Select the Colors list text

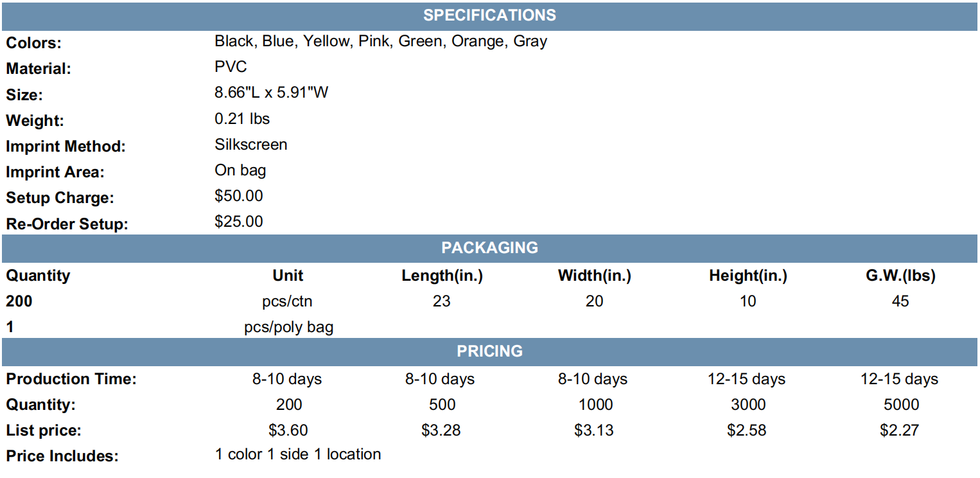coord(381,42)
